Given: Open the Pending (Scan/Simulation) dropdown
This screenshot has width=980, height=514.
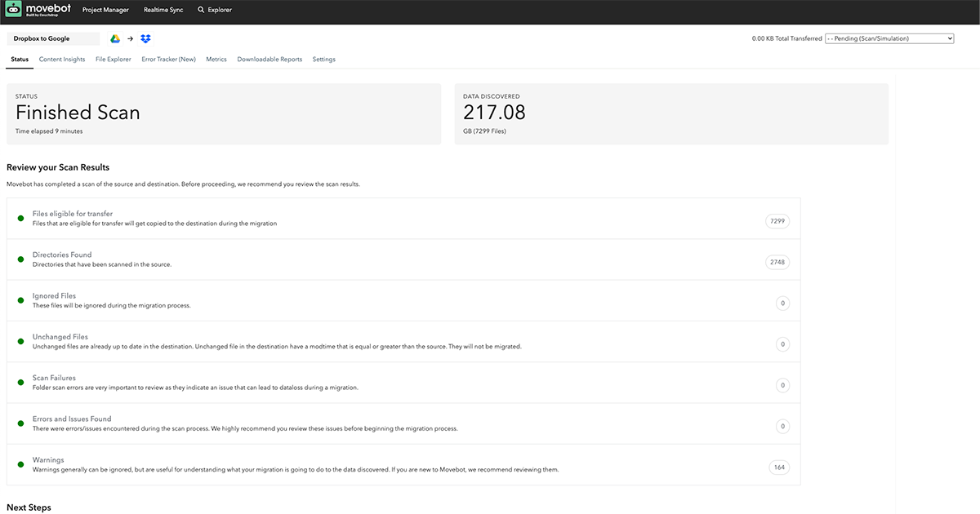Looking at the screenshot, I should click(x=889, y=38).
